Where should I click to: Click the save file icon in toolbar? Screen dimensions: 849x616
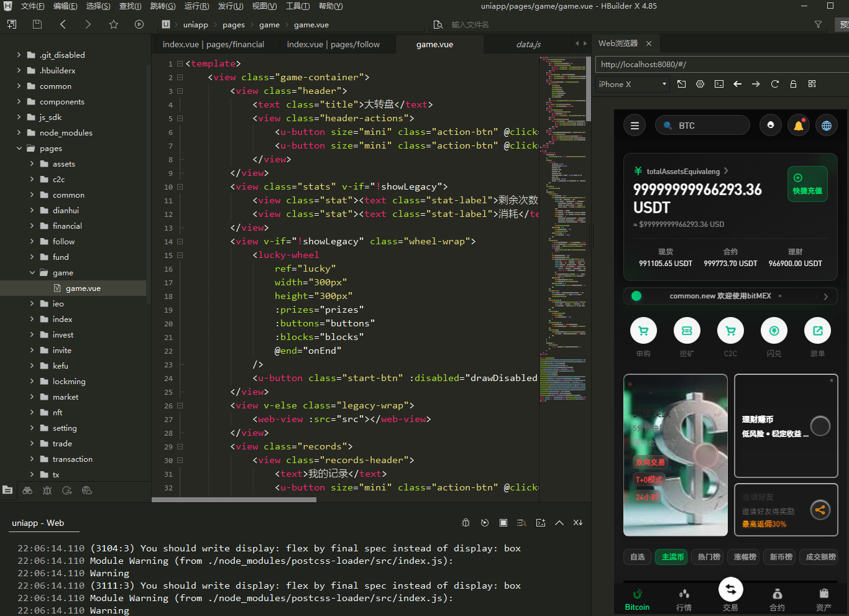click(x=37, y=24)
